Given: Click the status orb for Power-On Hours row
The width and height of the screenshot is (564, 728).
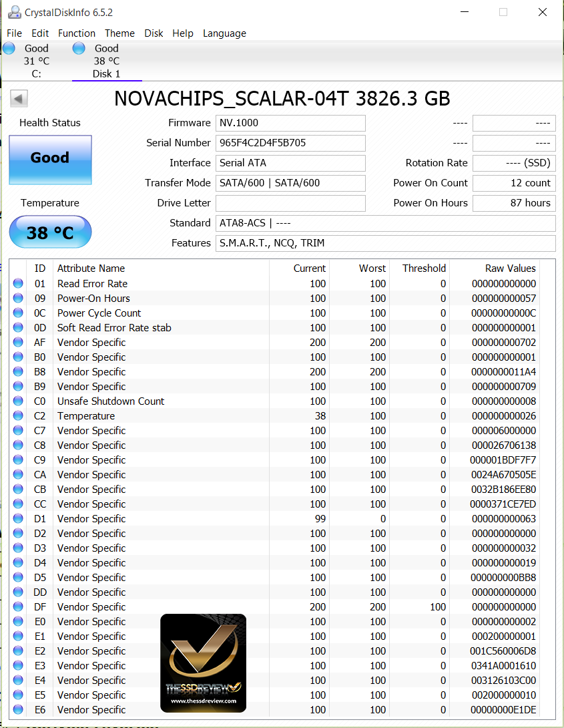Looking at the screenshot, I should pos(18,298).
